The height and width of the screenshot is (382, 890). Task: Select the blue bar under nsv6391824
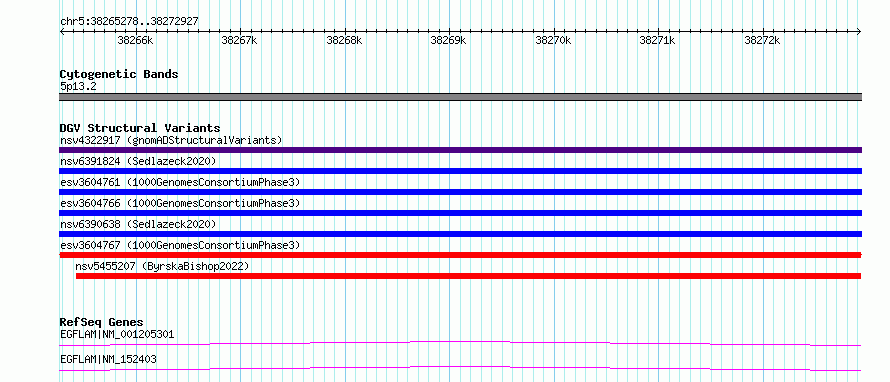coord(460,171)
